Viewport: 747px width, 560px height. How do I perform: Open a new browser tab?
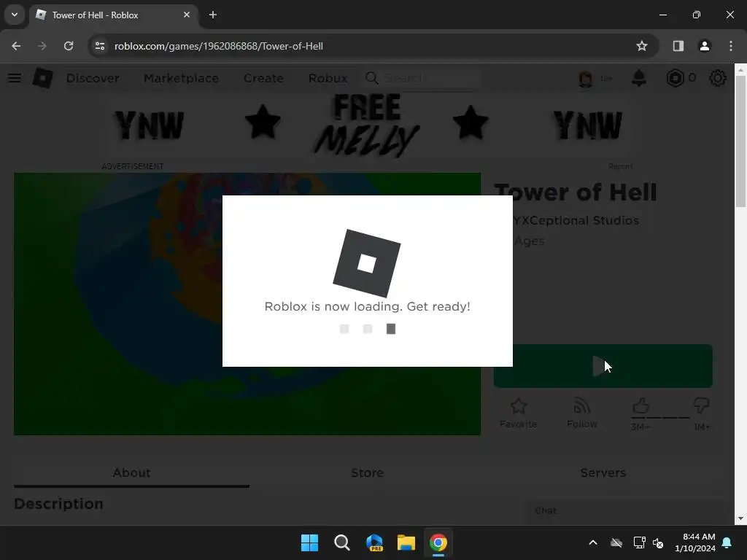click(213, 15)
